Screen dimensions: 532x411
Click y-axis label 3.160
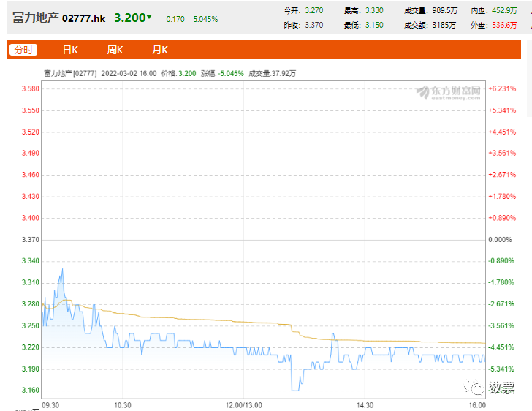(31, 390)
